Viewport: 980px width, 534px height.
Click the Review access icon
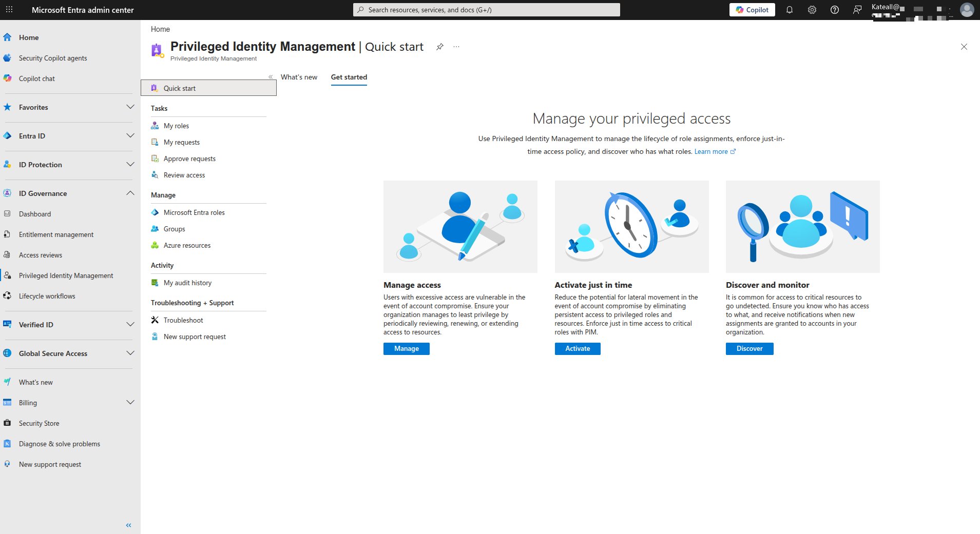(155, 175)
